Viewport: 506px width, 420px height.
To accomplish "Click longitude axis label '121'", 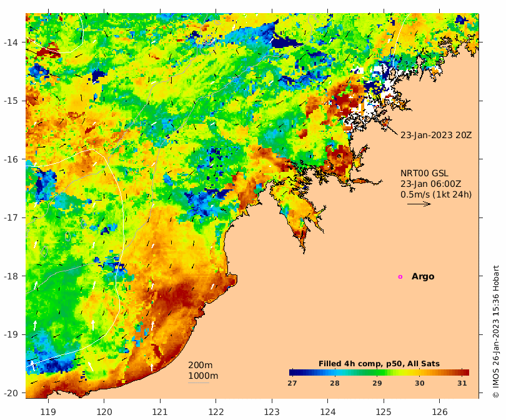I will (x=160, y=412).
